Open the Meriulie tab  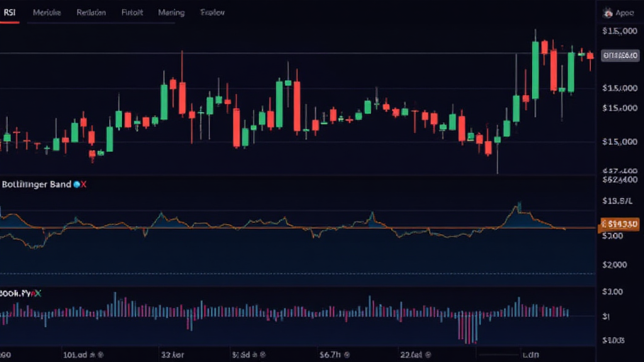tap(47, 13)
